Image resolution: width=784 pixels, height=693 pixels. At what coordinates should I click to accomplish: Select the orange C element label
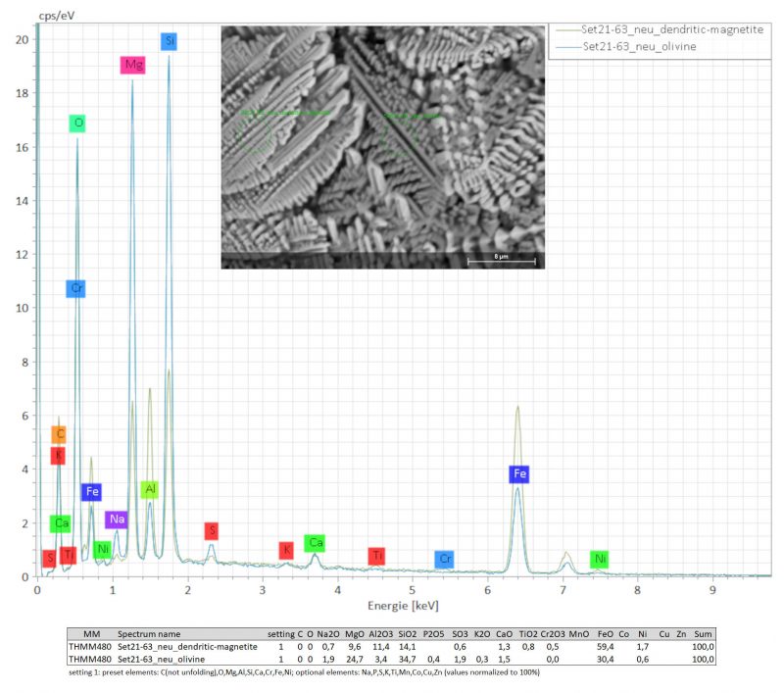(x=59, y=434)
